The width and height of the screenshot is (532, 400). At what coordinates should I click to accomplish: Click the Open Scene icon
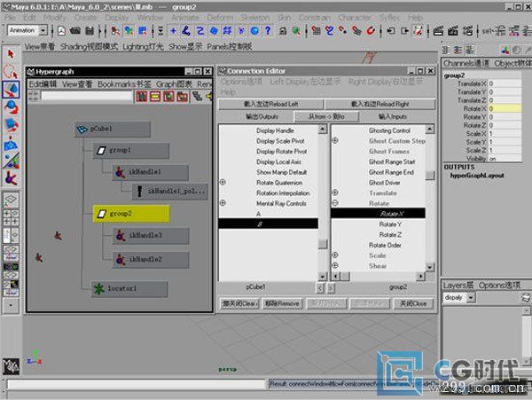tap(75, 31)
